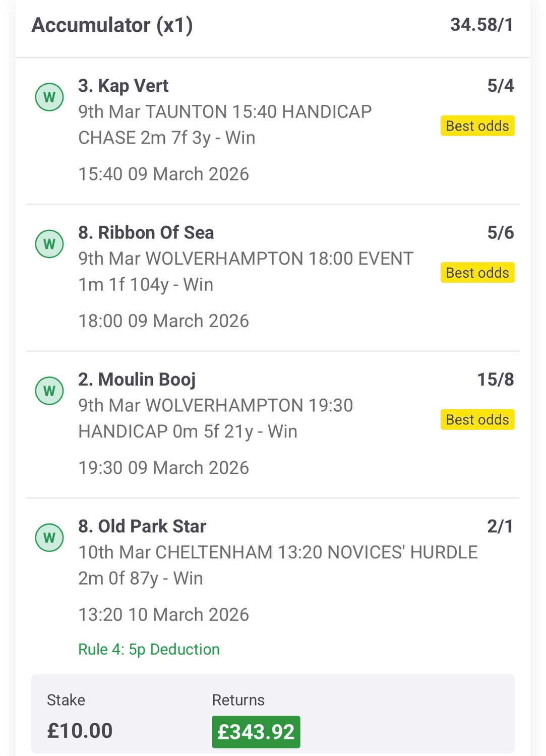546x756 pixels.
Task: Select the Accumulator (x1) heading
Action: click(x=112, y=25)
